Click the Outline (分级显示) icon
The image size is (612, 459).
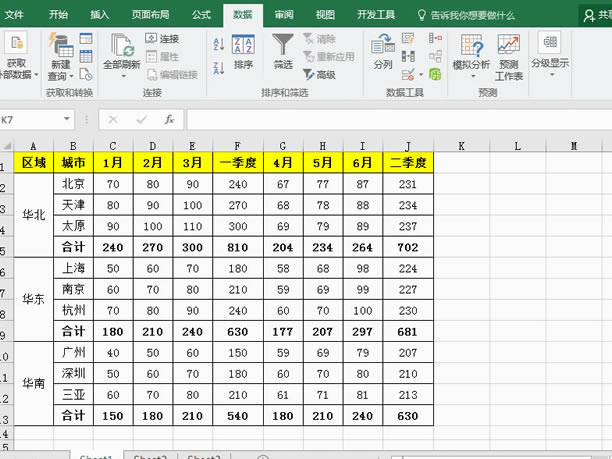click(550, 42)
